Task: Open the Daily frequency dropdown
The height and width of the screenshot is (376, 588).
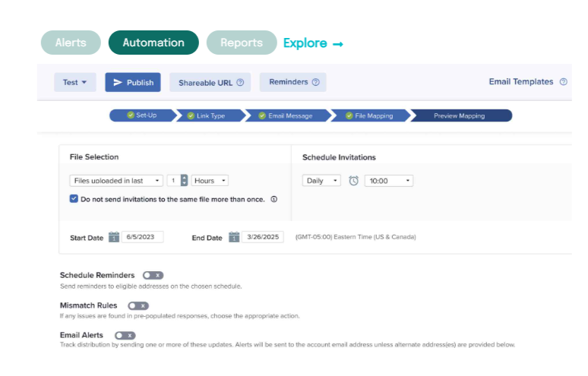Action: 321,181
